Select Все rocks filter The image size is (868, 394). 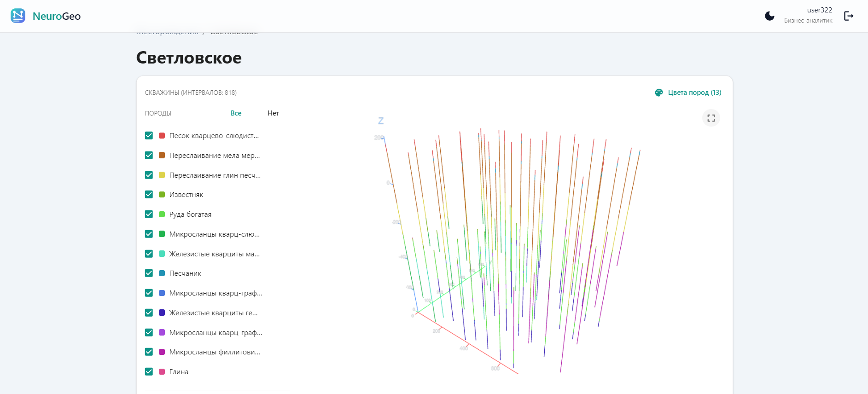tap(236, 113)
